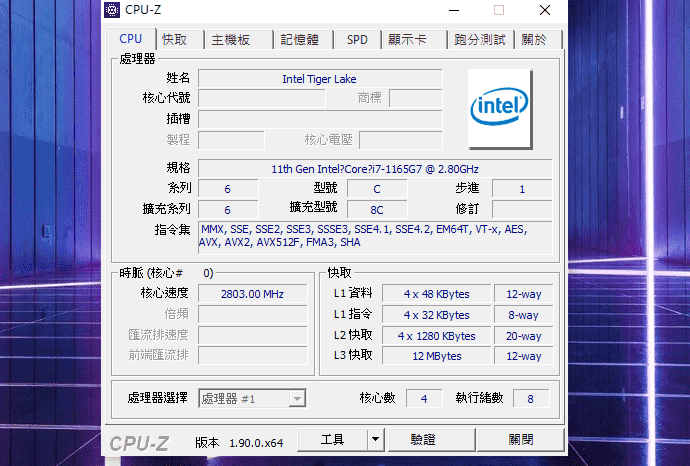The width and height of the screenshot is (690, 466).
Task: Click the Intel logo image
Action: (x=500, y=109)
